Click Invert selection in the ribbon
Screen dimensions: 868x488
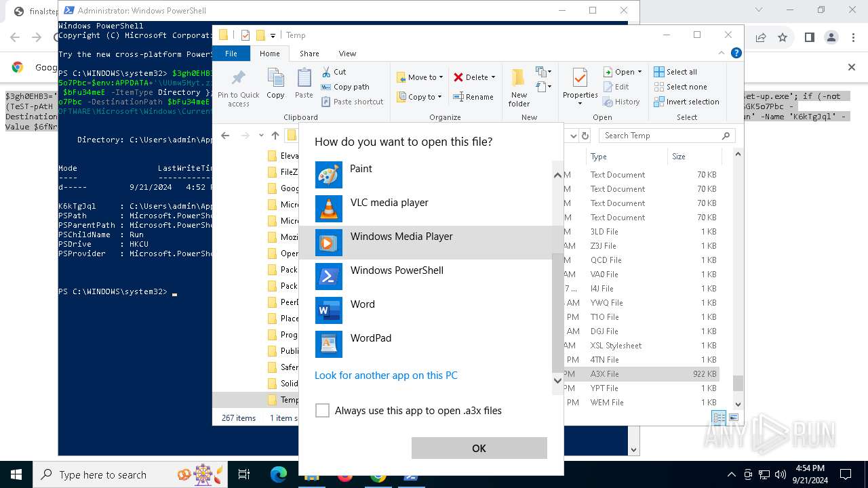tap(686, 102)
